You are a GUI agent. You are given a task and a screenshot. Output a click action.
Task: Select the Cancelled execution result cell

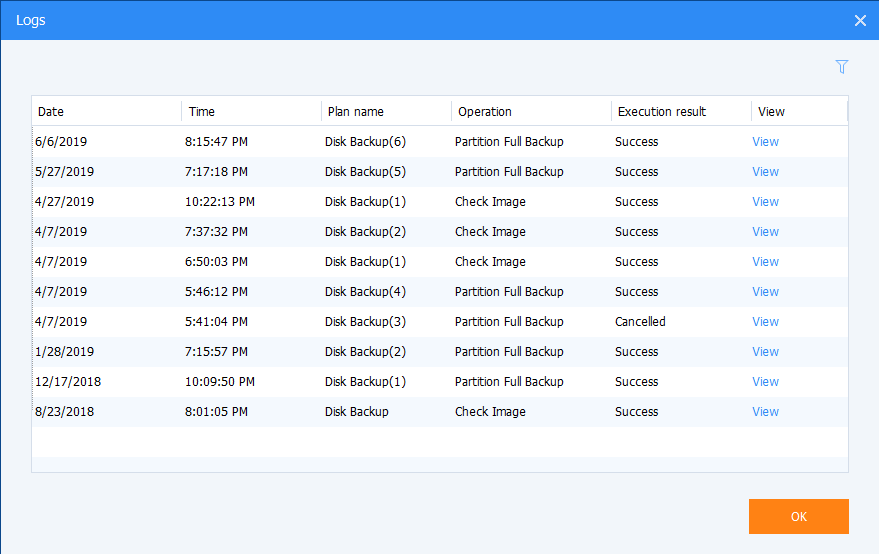click(x=640, y=322)
